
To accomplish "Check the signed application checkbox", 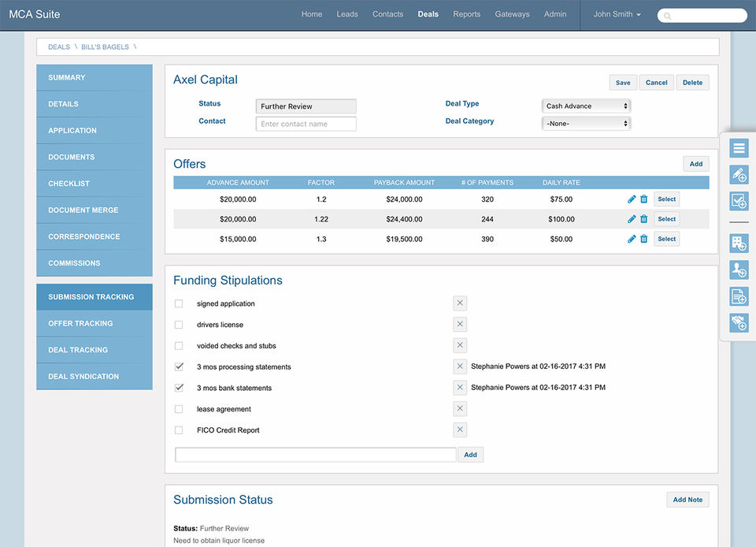I will click(x=179, y=303).
